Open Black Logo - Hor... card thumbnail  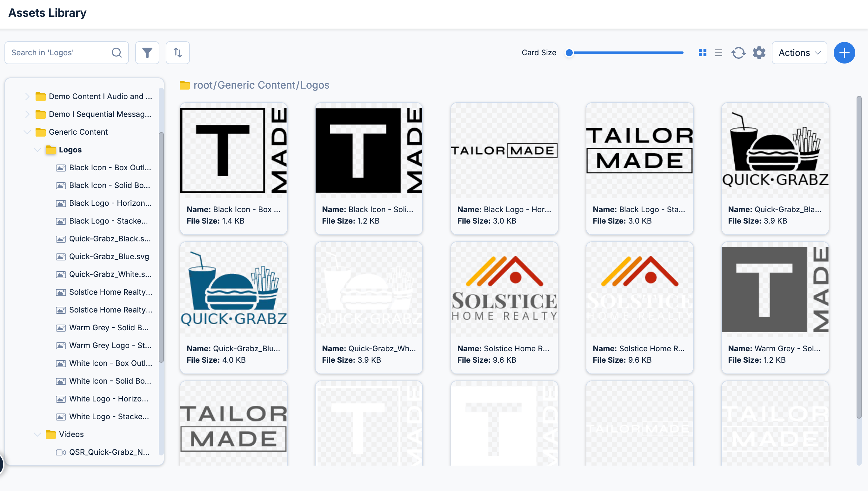504,151
